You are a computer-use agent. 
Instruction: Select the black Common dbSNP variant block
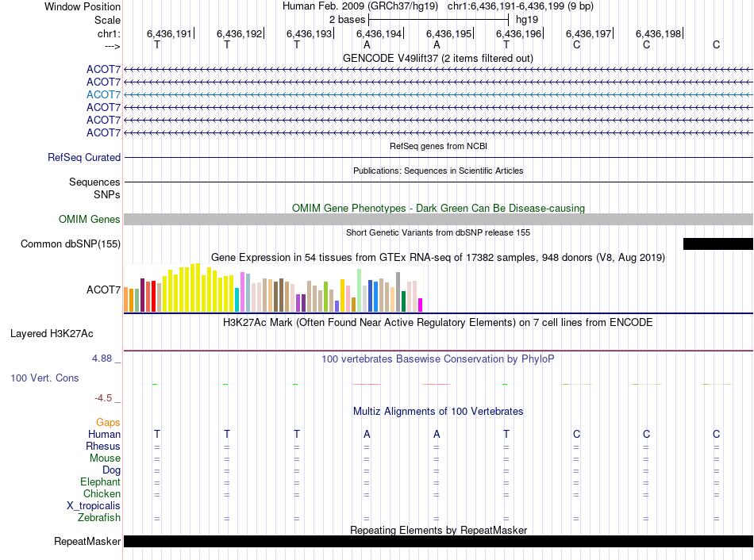(717, 244)
